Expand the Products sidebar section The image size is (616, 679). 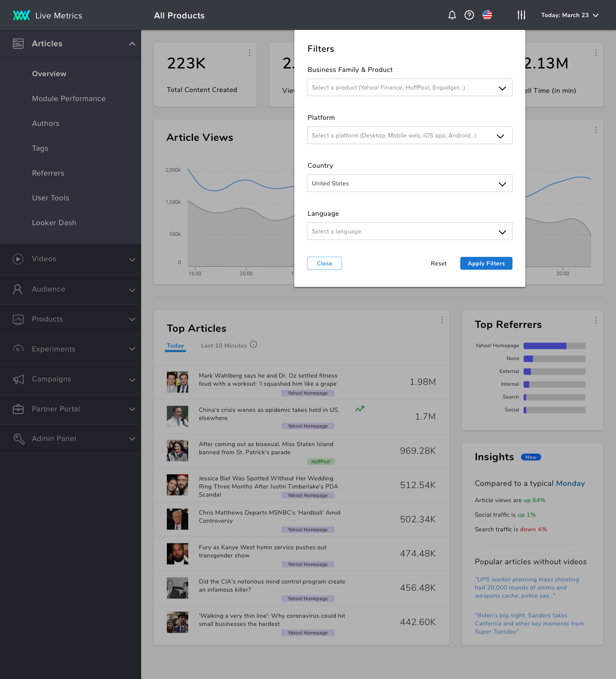pos(132,319)
